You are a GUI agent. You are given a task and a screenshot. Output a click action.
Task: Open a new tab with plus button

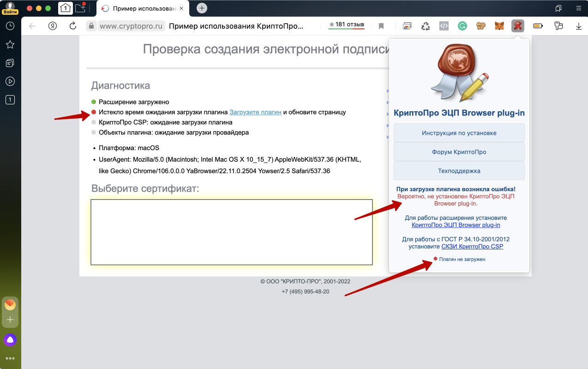pos(202,8)
